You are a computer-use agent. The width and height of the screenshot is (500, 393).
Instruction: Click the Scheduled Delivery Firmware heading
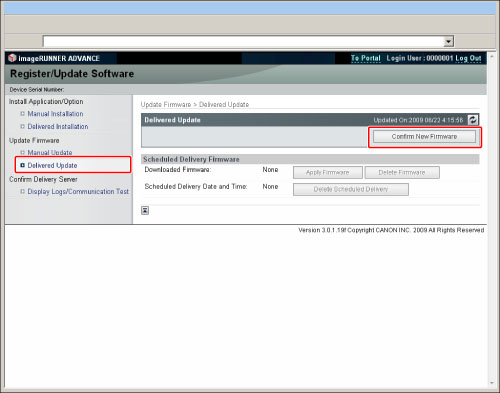[x=191, y=159]
